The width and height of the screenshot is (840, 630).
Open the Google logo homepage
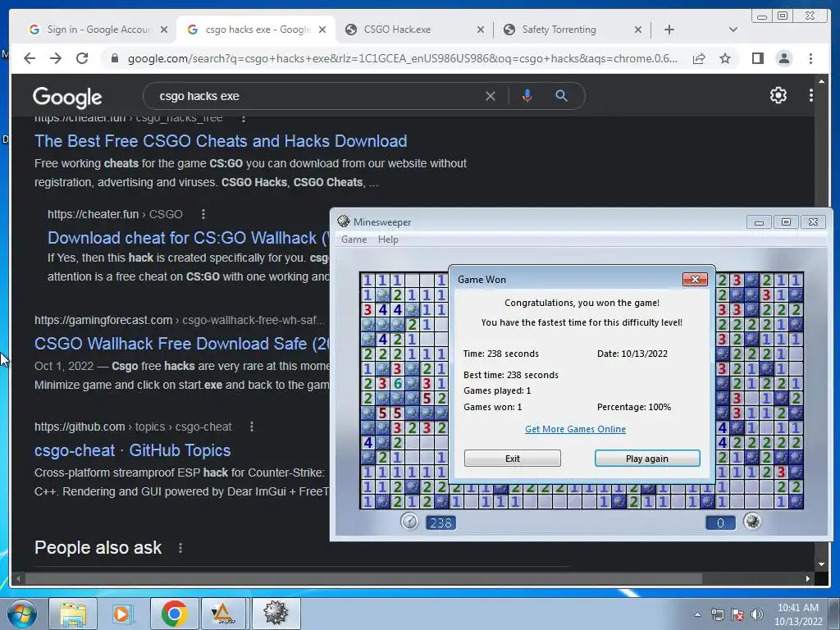(x=67, y=97)
